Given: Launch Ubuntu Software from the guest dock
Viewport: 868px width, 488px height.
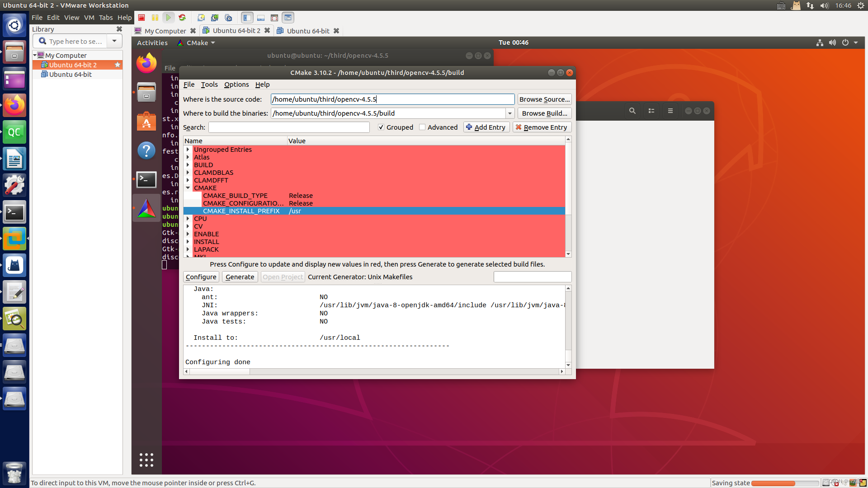Looking at the screenshot, I should point(146,121).
